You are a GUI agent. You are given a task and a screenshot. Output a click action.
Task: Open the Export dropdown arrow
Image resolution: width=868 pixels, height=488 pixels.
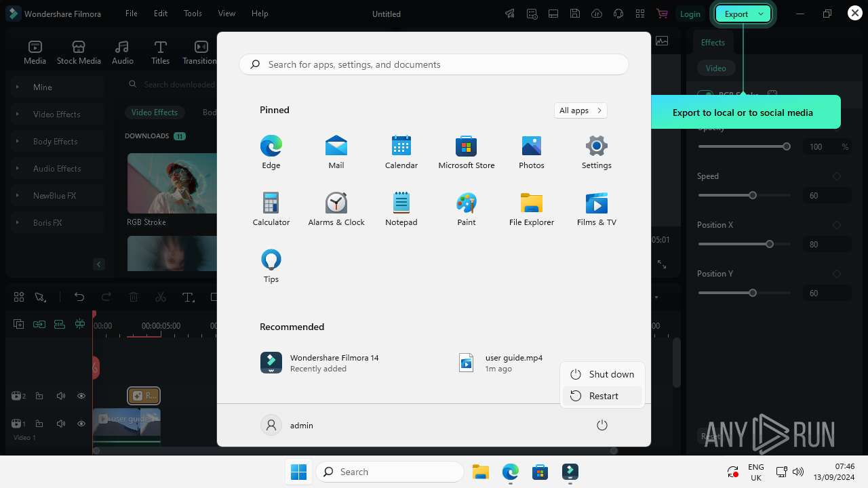click(761, 14)
